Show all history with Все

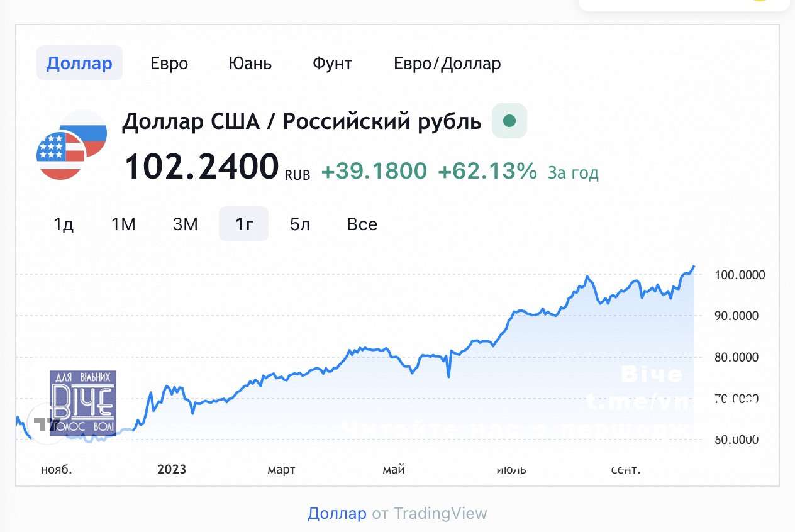(362, 224)
